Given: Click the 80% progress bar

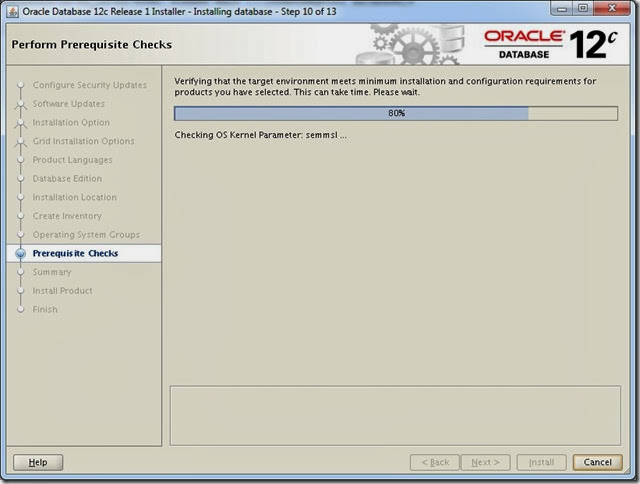Looking at the screenshot, I should click(396, 113).
